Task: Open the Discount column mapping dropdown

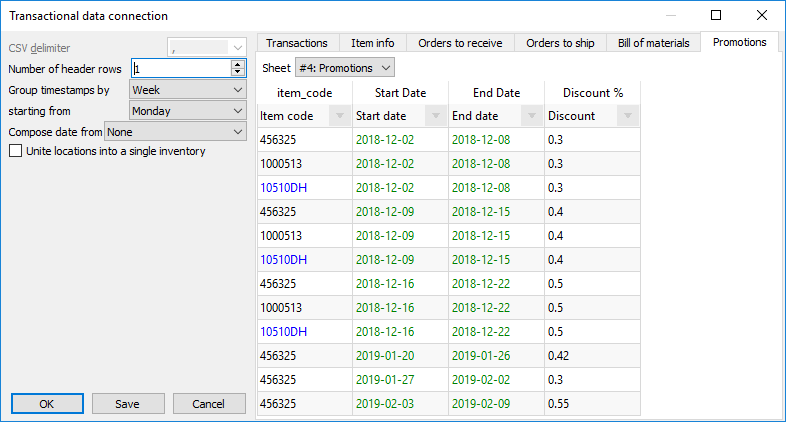Action: [x=626, y=116]
